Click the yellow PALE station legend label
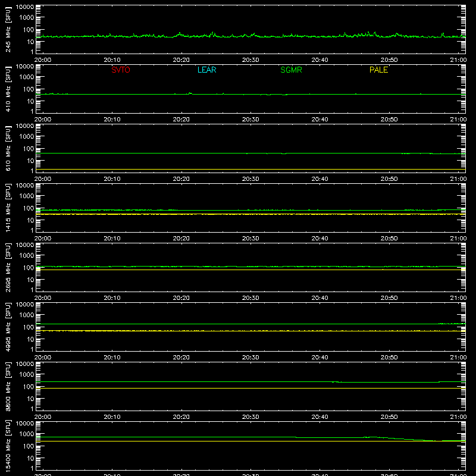This screenshot has width=476, height=476. (x=378, y=70)
